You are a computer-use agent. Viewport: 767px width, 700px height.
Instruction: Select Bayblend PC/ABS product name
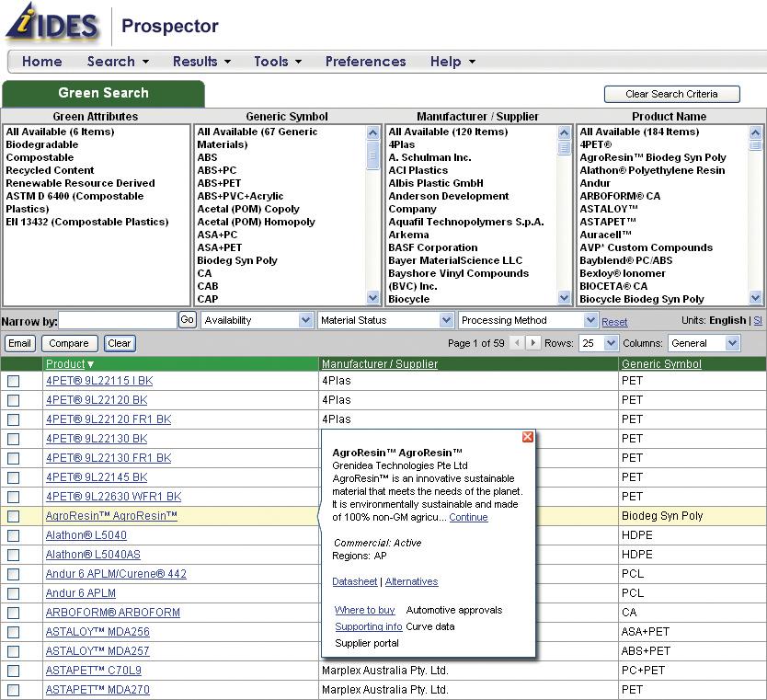(626, 260)
